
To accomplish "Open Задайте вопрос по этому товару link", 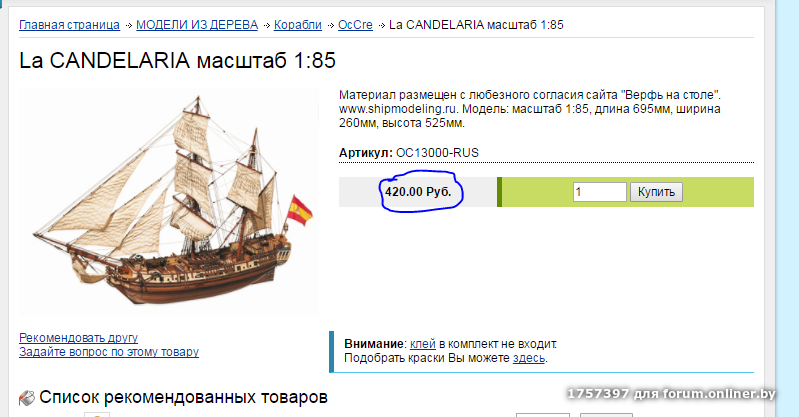I will (109, 352).
